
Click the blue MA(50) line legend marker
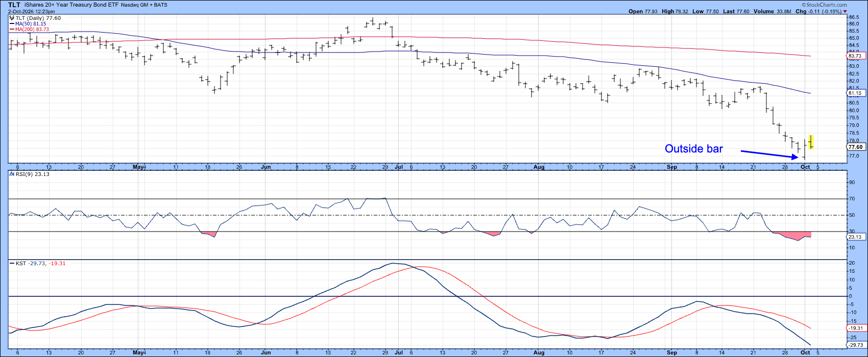tap(12, 24)
